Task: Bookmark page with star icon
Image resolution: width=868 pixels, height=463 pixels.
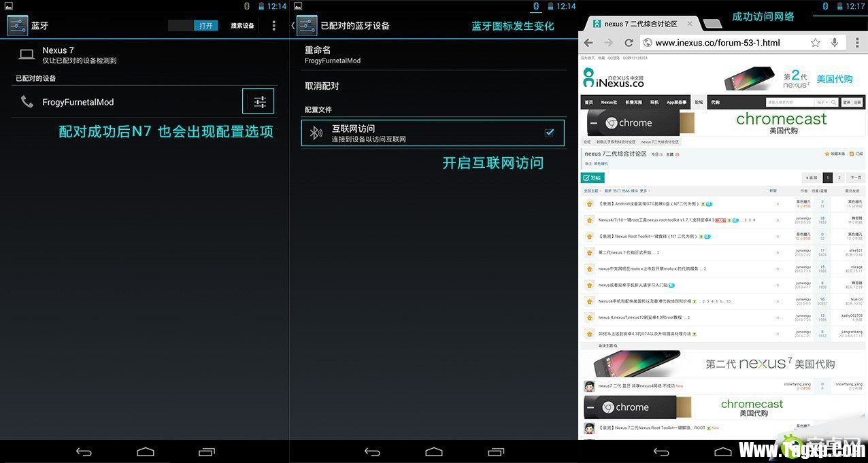Action: click(815, 43)
